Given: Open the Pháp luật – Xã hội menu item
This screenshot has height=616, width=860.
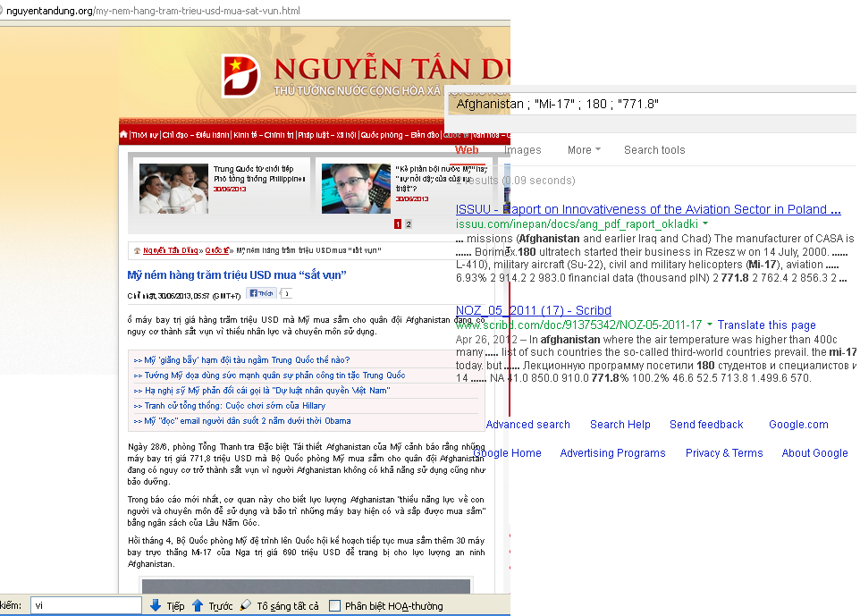Looking at the screenshot, I should click(x=326, y=135).
